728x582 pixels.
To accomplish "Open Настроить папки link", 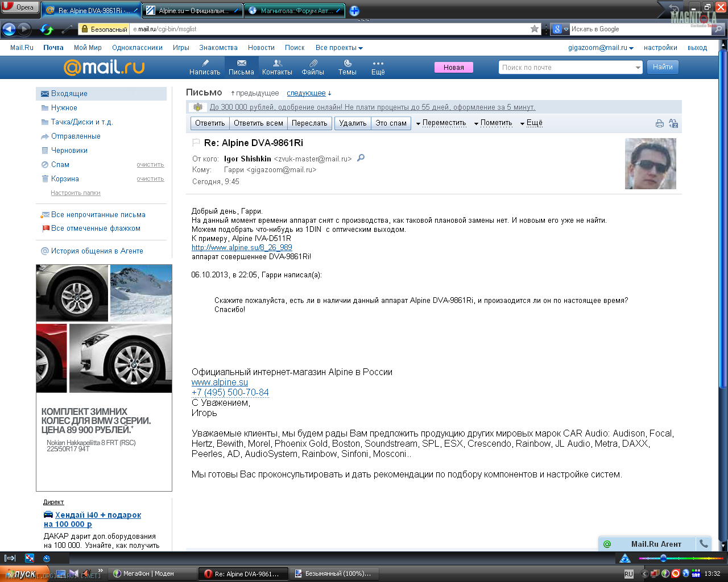I will pyautogui.click(x=76, y=193).
